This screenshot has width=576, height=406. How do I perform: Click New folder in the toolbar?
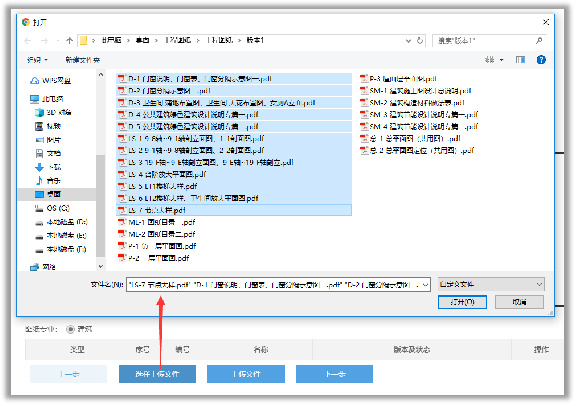pyautogui.click(x=83, y=60)
